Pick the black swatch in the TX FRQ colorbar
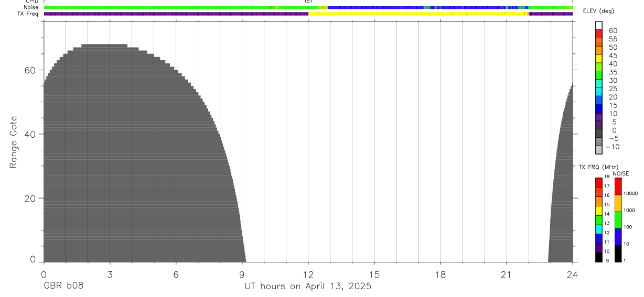The image size is (644, 297). 599,257
